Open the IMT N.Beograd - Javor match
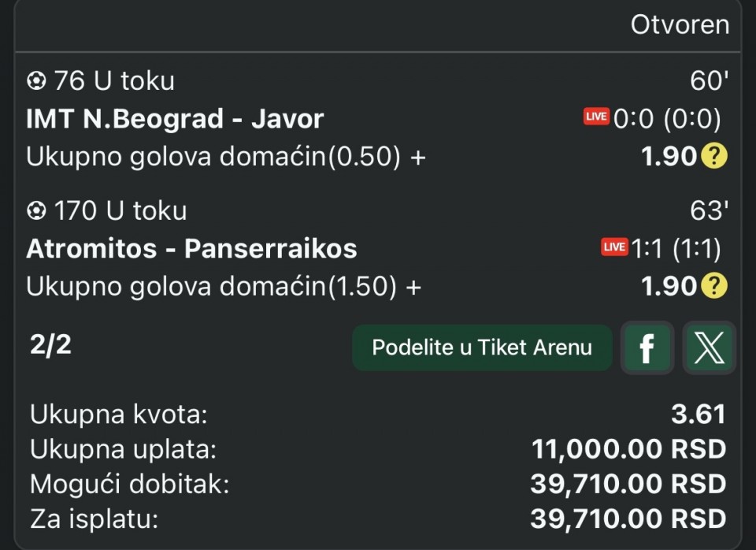Viewport: 756px width, 550px height. coord(175,118)
